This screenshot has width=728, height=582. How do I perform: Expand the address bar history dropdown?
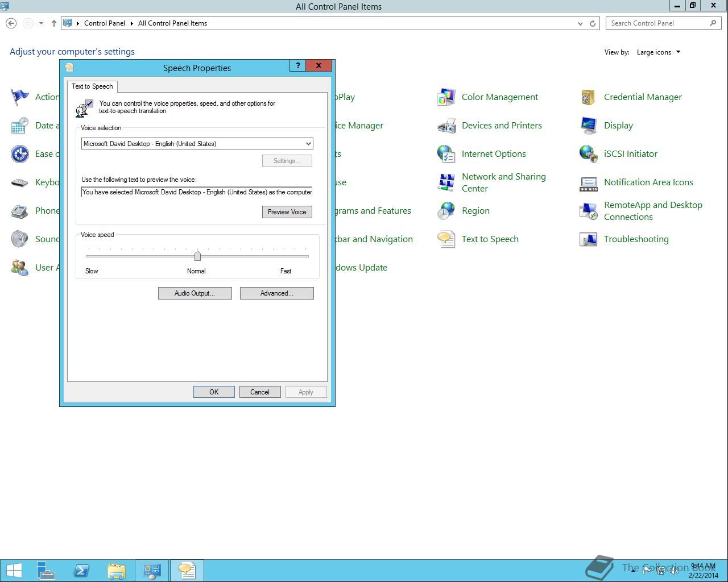point(580,23)
